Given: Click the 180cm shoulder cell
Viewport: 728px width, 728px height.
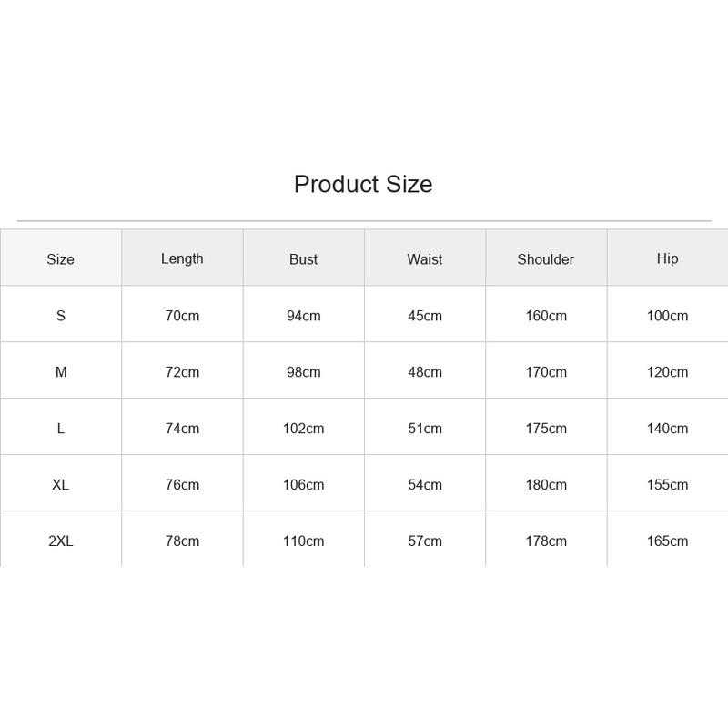Looking at the screenshot, I should tap(546, 485).
